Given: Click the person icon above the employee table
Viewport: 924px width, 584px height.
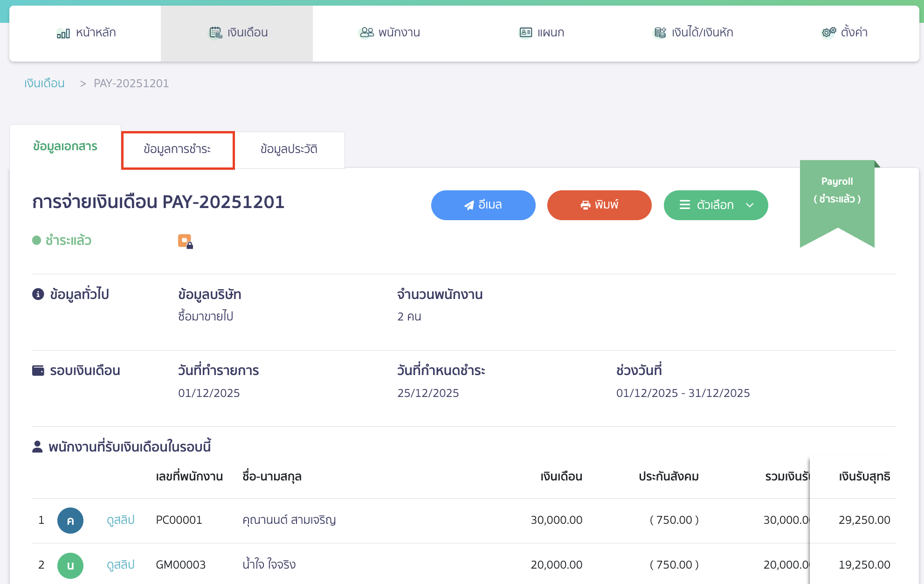Looking at the screenshot, I should point(37,445).
